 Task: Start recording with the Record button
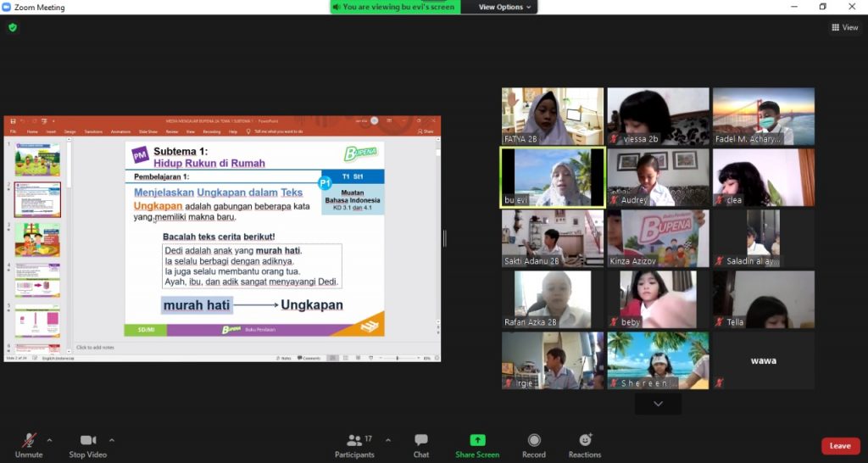[x=534, y=446]
